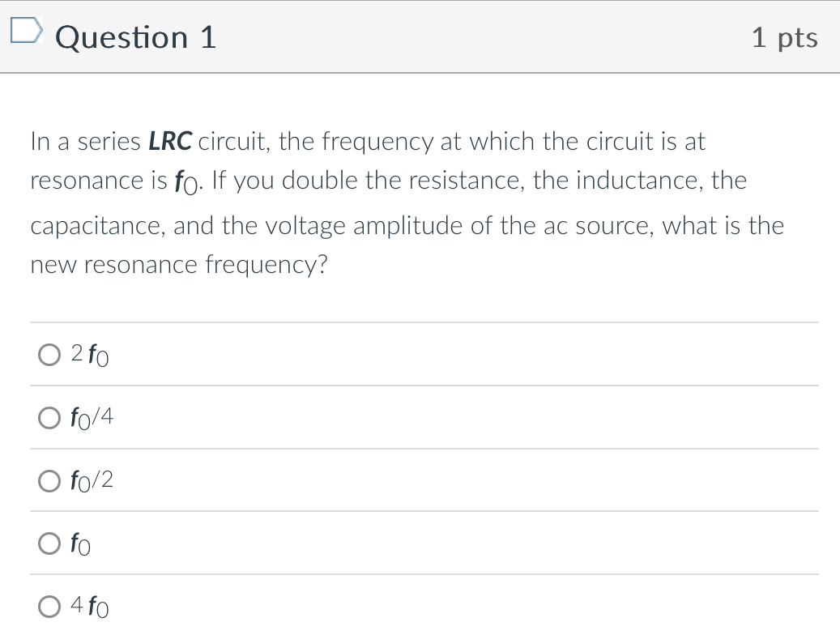Select the radio button for "2 f0"

pyautogui.click(x=49, y=354)
